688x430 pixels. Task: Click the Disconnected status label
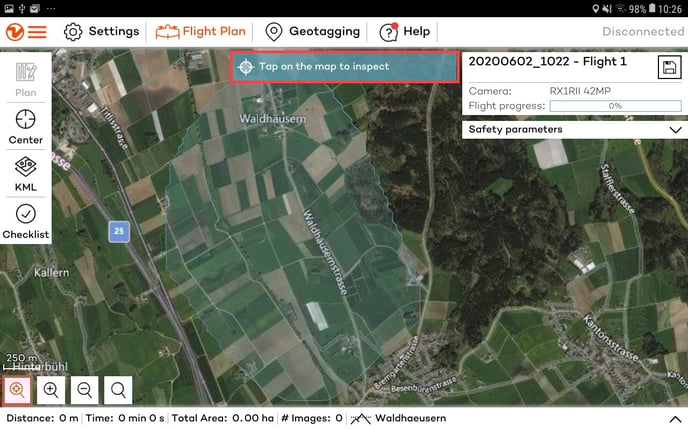coord(643,31)
